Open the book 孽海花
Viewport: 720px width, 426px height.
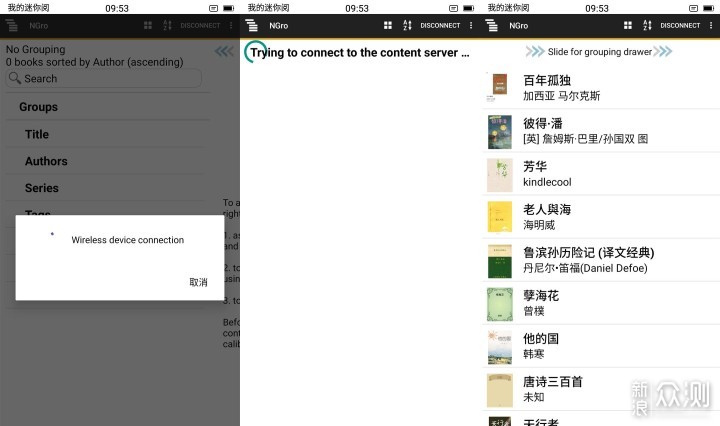pyautogui.click(x=601, y=303)
